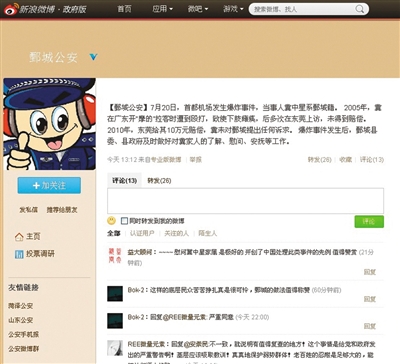Expand the 微吧 dropdown menu
Screen dimensions: 400x364
tap(198, 9)
